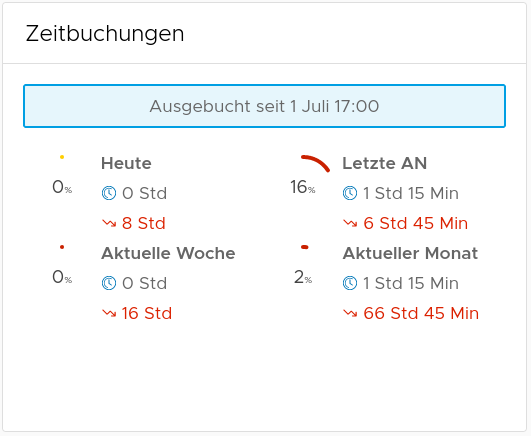Click red down-trend arrow beside 8 Std
The height and width of the screenshot is (436, 531).
[109, 223]
